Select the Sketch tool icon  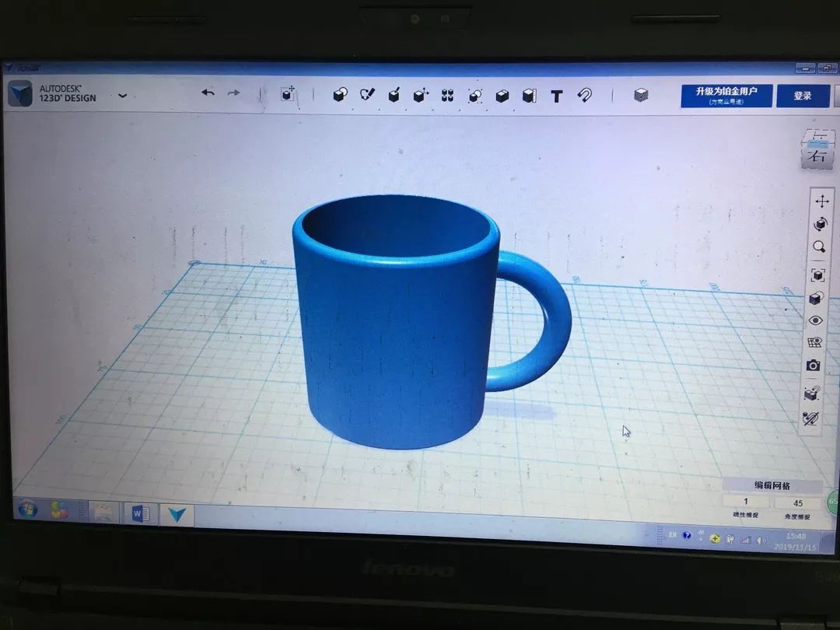click(367, 95)
